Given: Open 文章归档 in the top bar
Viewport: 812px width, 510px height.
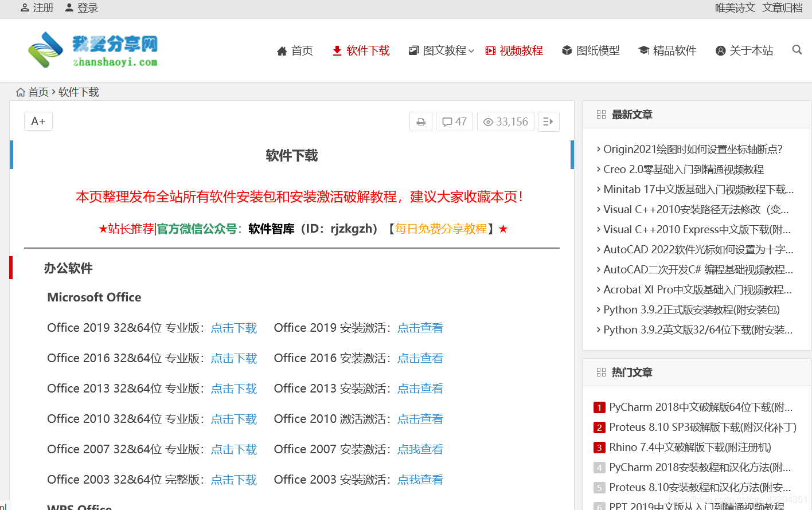Looking at the screenshot, I should tap(782, 8).
